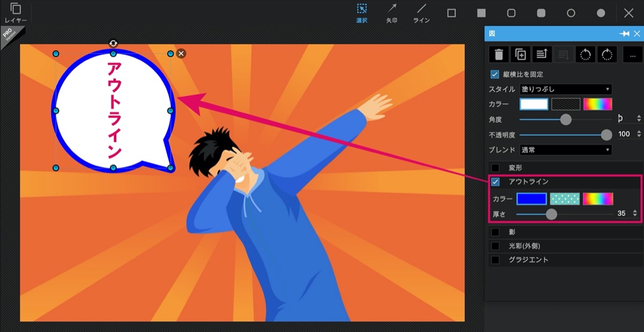Open the ブレンド mode dropdown
Image resolution: width=644 pixels, height=332 pixels.
click(x=566, y=150)
